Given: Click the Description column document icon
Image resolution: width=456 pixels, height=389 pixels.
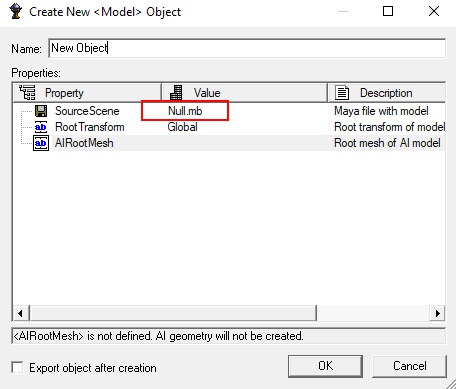Looking at the screenshot, I should 342,93.
